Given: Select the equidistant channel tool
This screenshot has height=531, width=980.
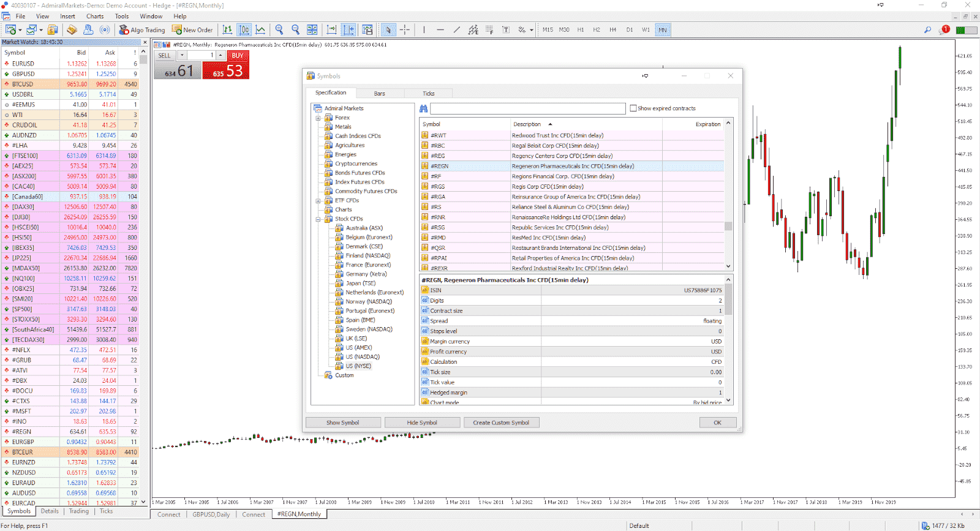Looking at the screenshot, I should click(473, 29).
